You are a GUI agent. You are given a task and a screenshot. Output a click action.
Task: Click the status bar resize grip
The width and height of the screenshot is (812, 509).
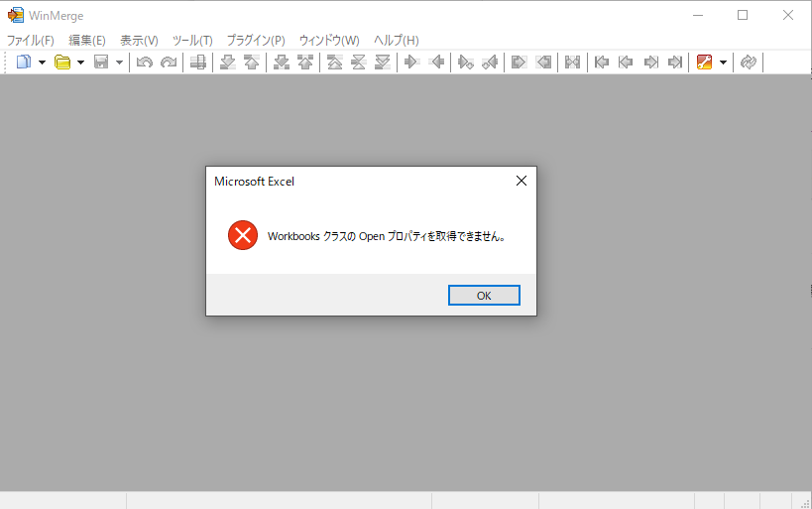805,503
